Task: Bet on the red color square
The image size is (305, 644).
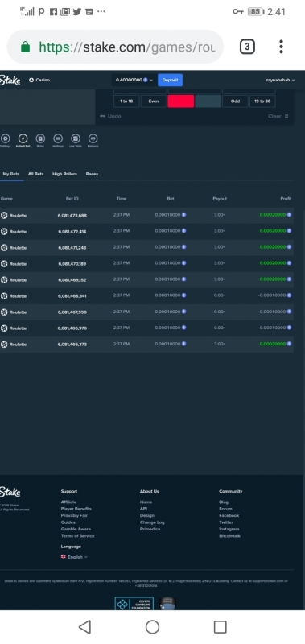Action: coord(180,101)
